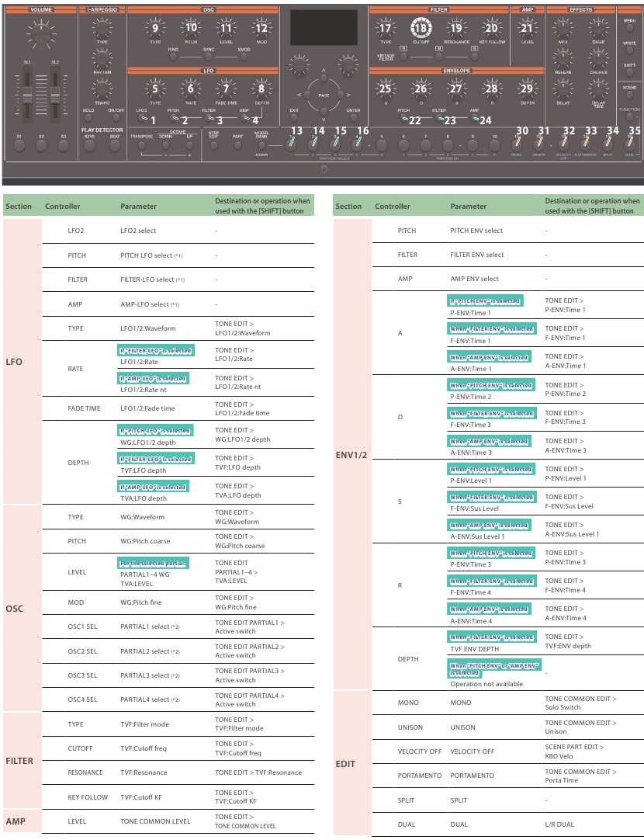The height and width of the screenshot is (840, 644).
Task: Select the LFO section PITCH button
Action: [x=174, y=118]
